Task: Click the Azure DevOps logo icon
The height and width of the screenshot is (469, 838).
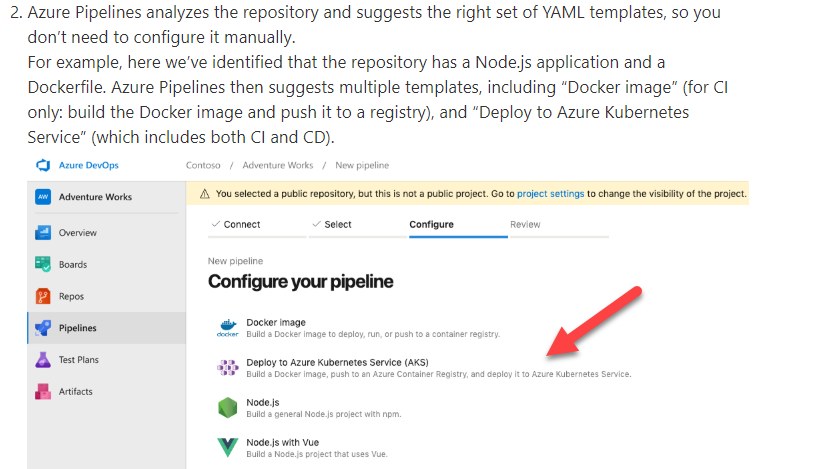Action: (43, 165)
